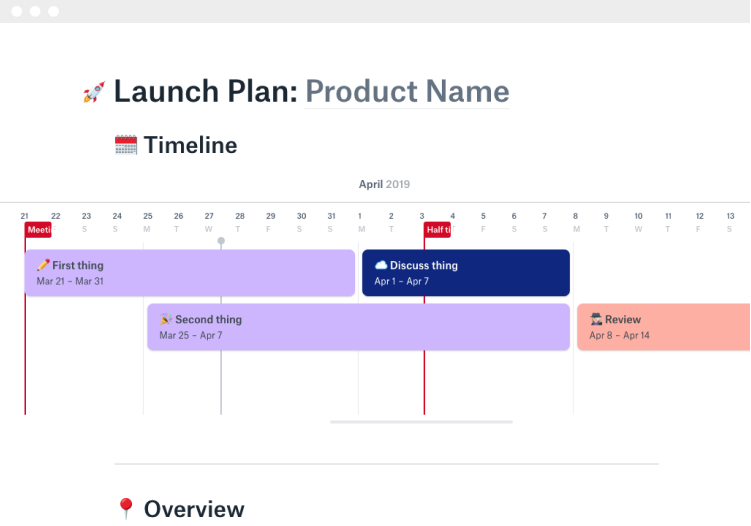Select the red Meeting milestone flag
Image resolution: width=751 pixels, height=526 pixels.
point(38,230)
